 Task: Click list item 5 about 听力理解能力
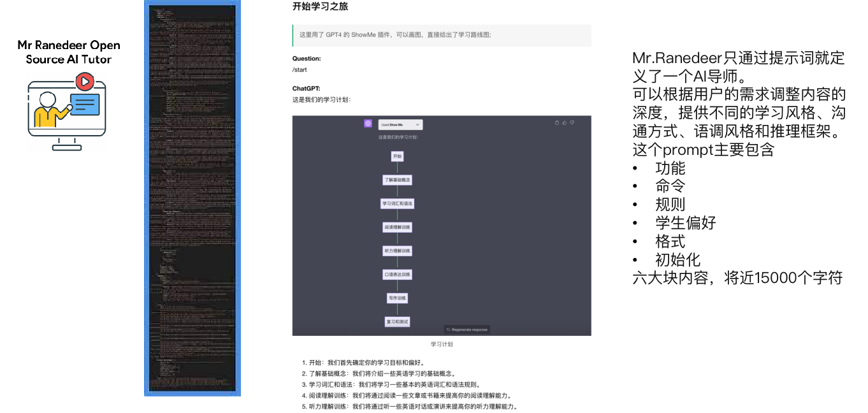tap(410, 406)
